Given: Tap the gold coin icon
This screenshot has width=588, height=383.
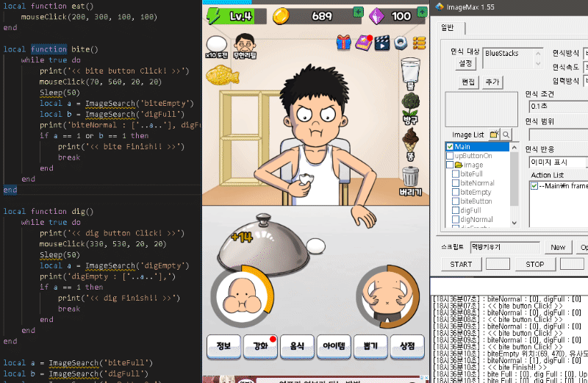Looking at the screenshot, I should click(x=281, y=16).
